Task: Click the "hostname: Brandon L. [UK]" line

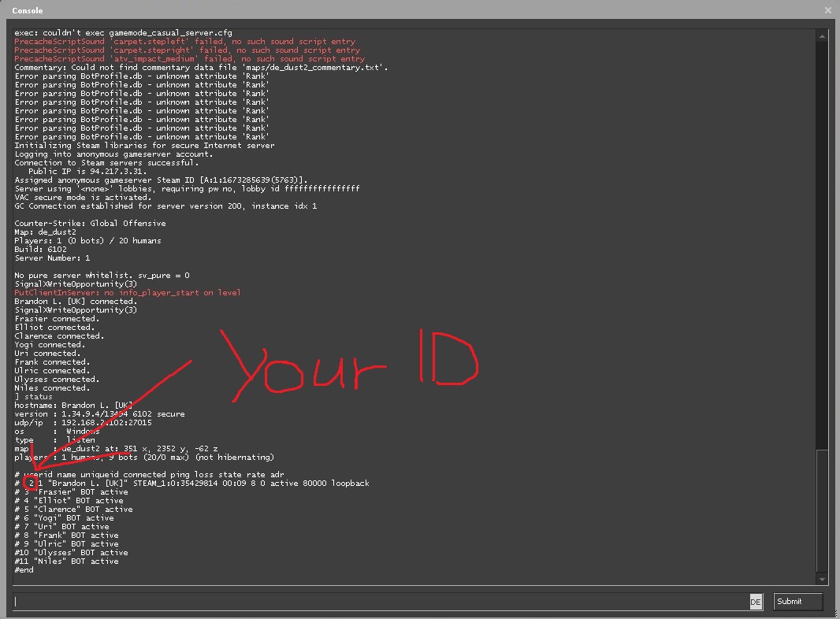Action: pyautogui.click(x=73, y=406)
